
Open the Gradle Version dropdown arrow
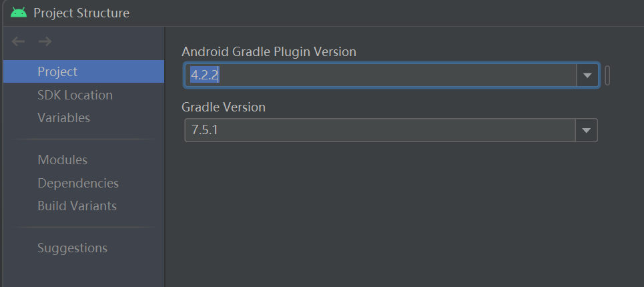click(x=586, y=130)
